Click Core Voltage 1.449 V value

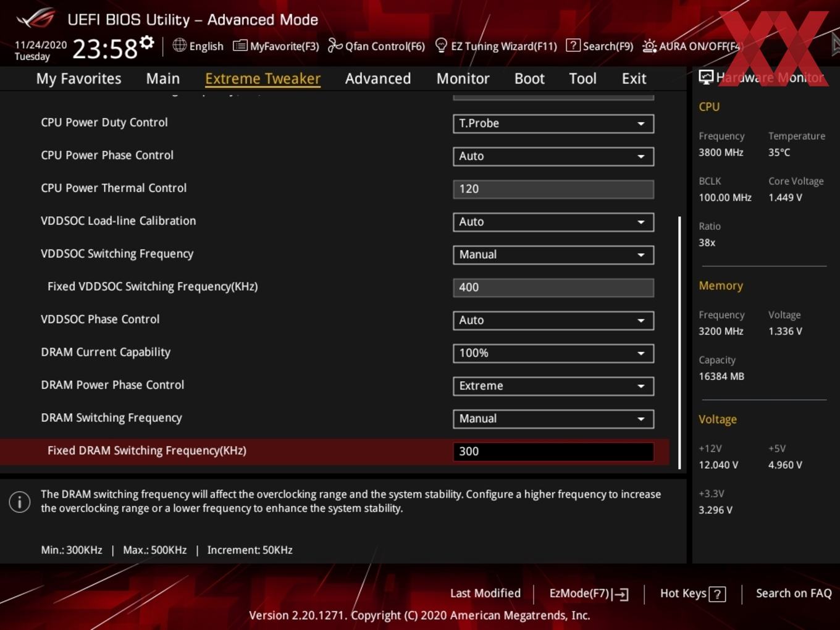[785, 198]
